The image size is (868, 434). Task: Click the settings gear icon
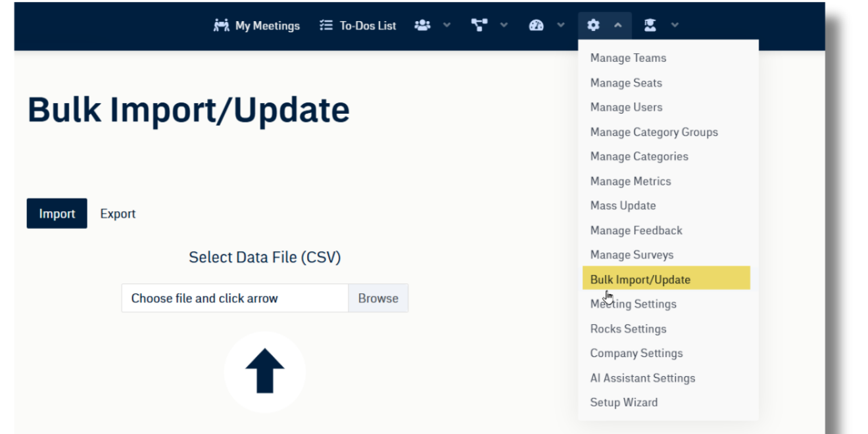tap(593, 26)
